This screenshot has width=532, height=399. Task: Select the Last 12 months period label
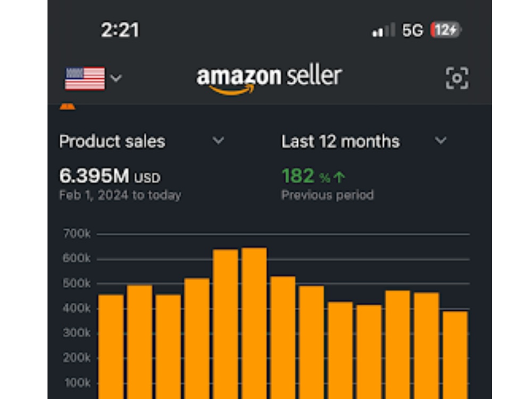(x=340, y=142)
